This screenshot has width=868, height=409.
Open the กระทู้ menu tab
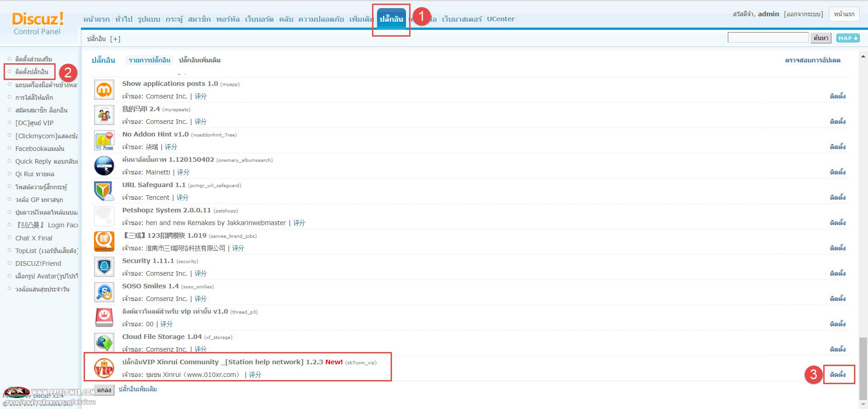point(174,19)
